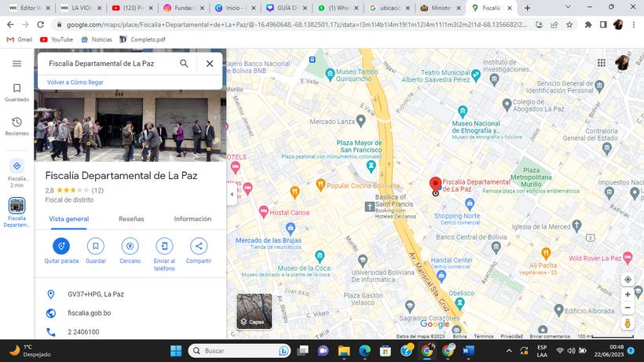Click Plaza Mayor de San Francisco label
This screenshot has height=362, width=644.
[x=359, y=147]
